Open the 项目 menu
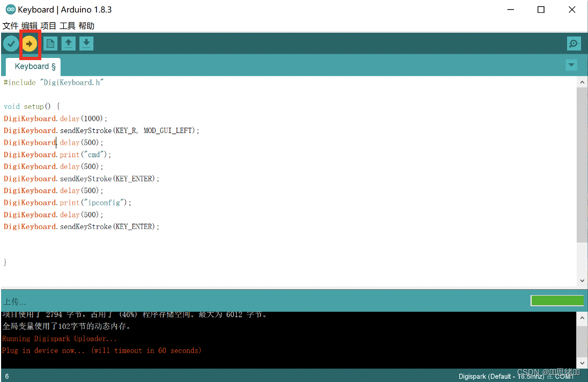The image size is (588, 382). tap(48, 26)
